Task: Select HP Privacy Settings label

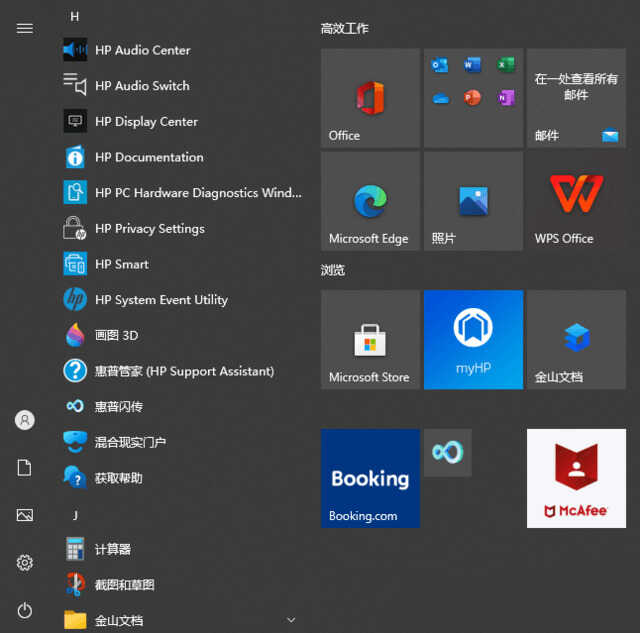Action: (150, 229)
